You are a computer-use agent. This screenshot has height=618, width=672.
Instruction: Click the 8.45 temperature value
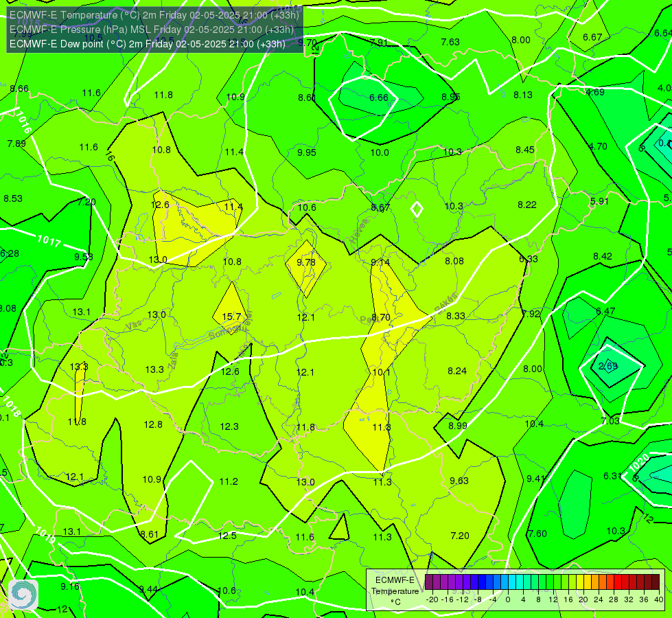525,150
